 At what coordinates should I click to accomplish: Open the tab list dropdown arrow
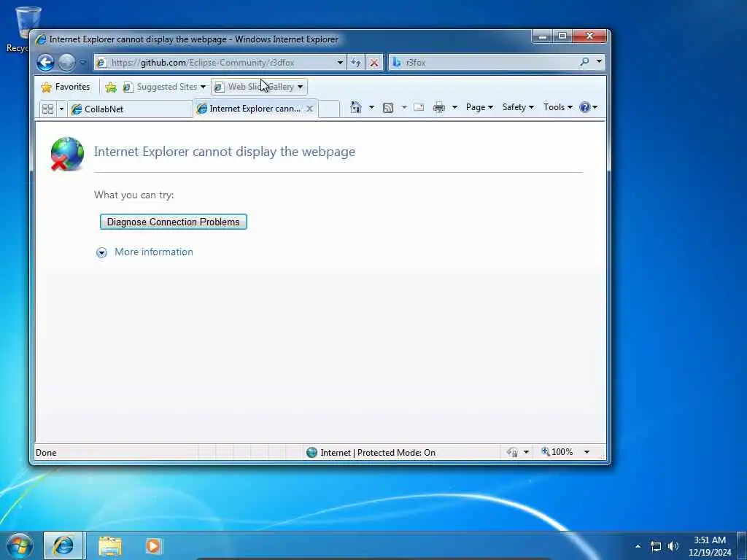pyautogui.click(x=61, y=109)
